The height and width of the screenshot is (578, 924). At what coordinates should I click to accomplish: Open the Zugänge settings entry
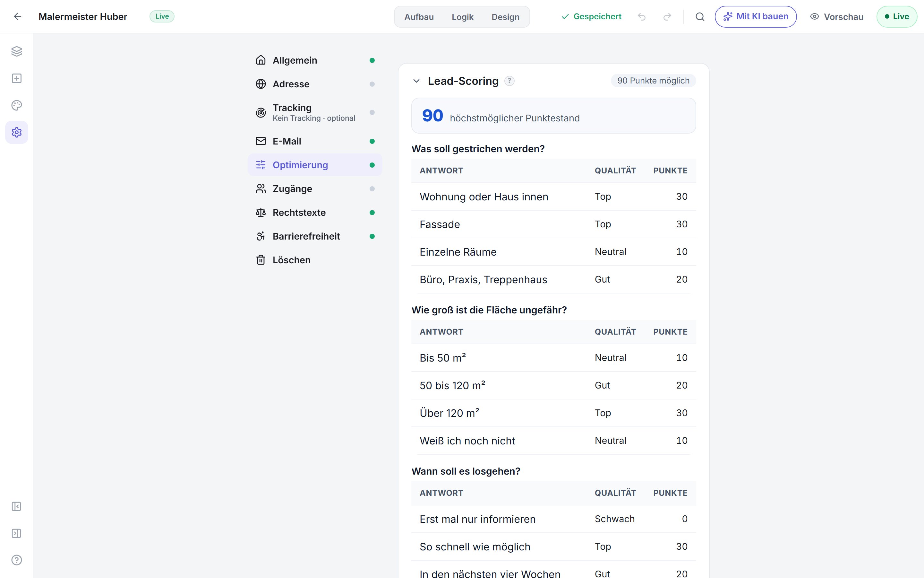(315, 189)
